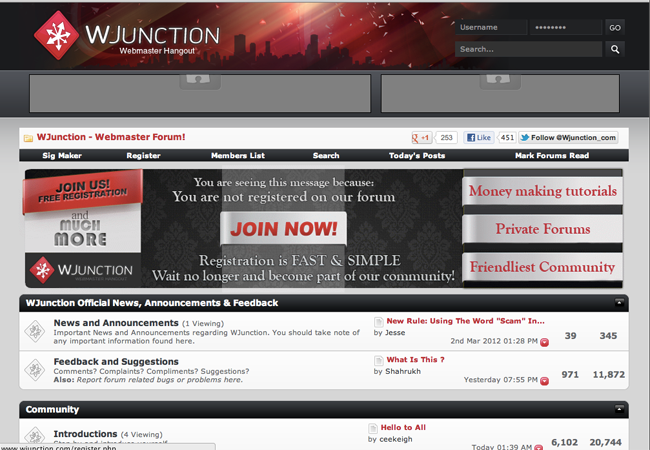Click the WJunction logo in header

tap(127, 36)
